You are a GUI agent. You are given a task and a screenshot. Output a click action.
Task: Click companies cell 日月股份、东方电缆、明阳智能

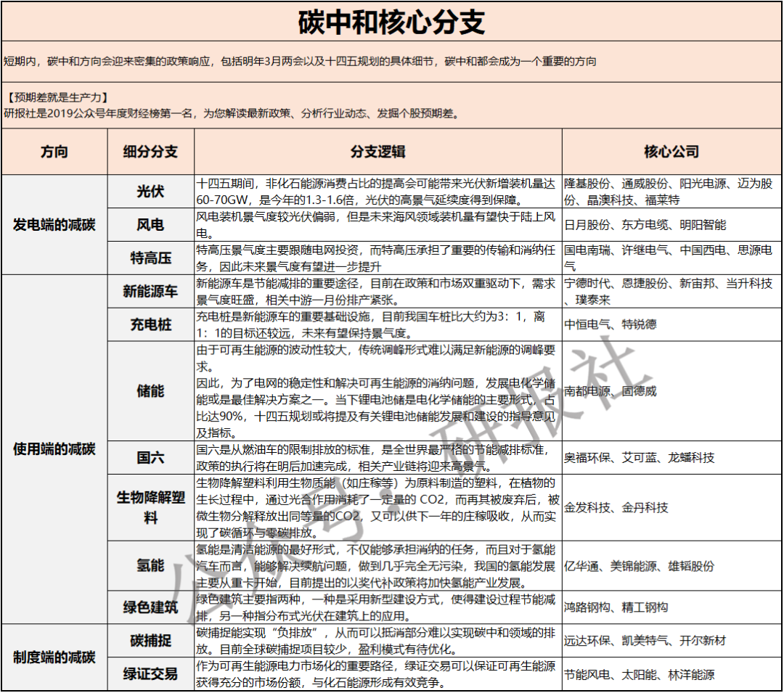point(671,224)
